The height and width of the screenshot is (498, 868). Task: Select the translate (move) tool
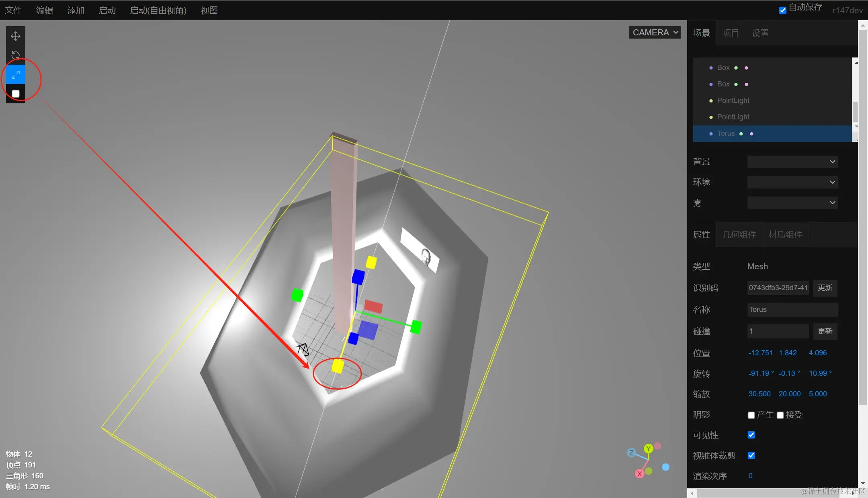16,36
